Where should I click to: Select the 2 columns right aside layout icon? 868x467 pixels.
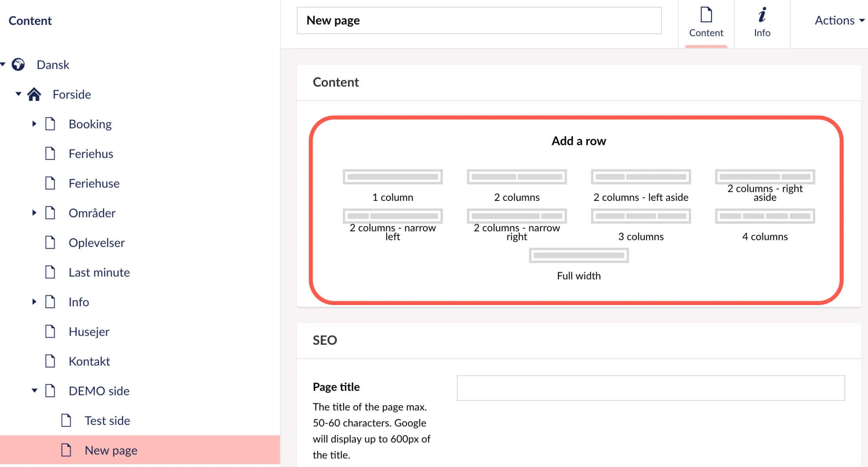[x=765, y=177]
